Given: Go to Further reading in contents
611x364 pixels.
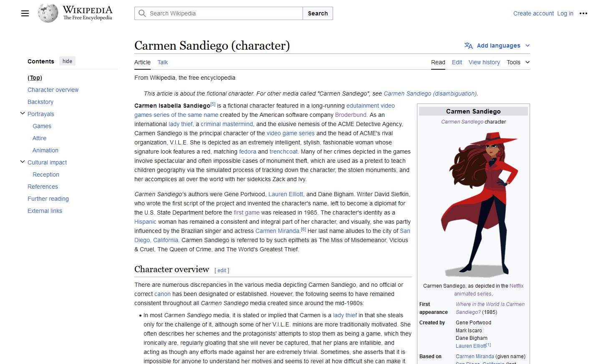Looking at the screenshot, I should (x=48, y=199).
